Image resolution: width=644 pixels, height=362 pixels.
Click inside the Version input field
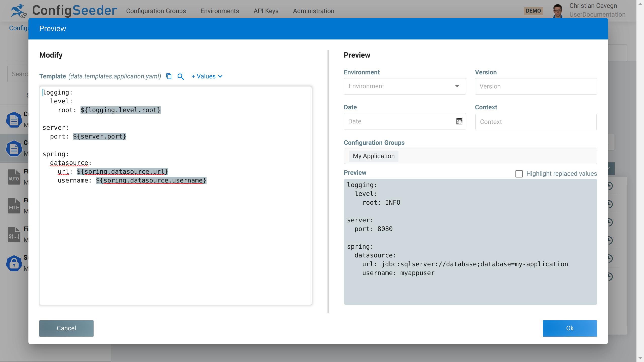pyautogui.click(x=536, y=86)
